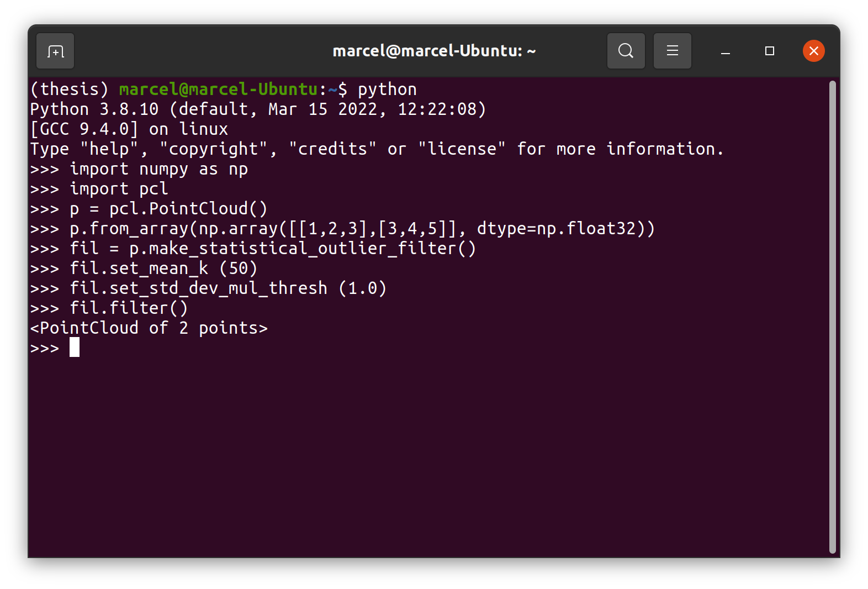This screenshot has width=868, height=589.
Task: Open the menu button beside search
Action: click(x=672, y=51)
